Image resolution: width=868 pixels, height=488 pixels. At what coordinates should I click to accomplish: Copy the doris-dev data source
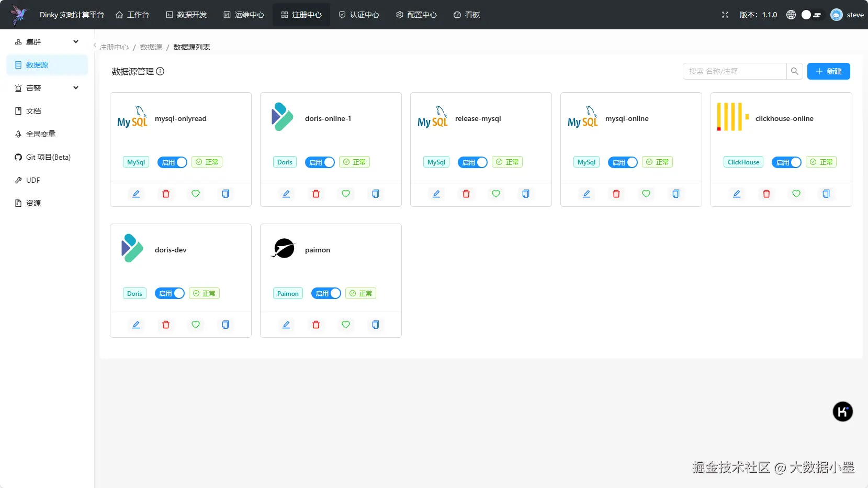(226, 325)
